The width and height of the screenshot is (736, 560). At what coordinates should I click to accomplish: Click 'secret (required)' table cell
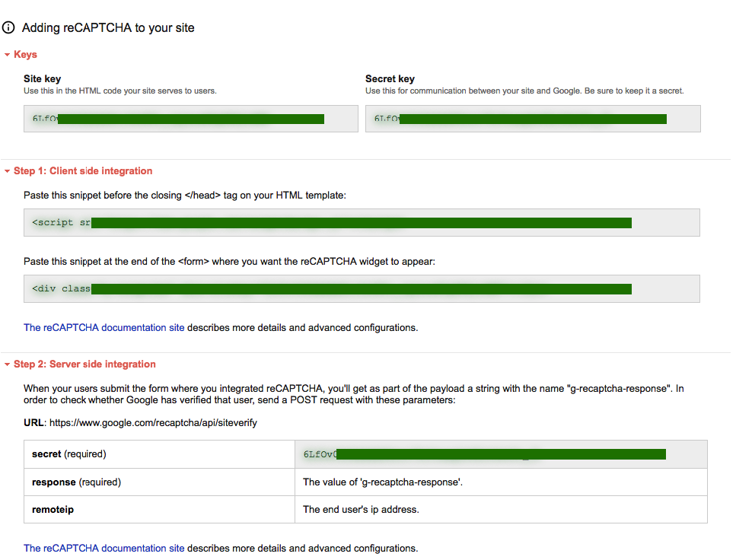coord(159,454)
